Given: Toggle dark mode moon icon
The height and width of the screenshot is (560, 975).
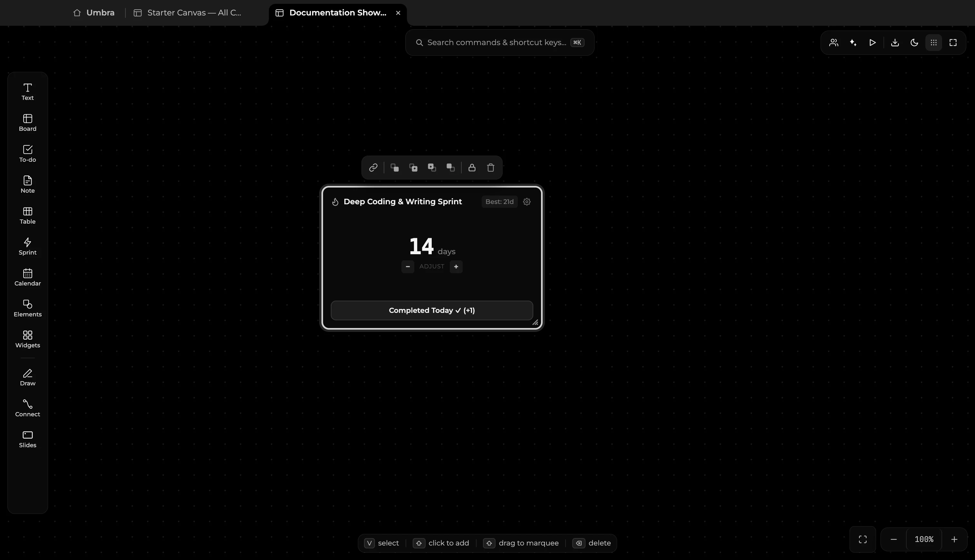Looking at the screenshot, I should (x=914, y=43).
